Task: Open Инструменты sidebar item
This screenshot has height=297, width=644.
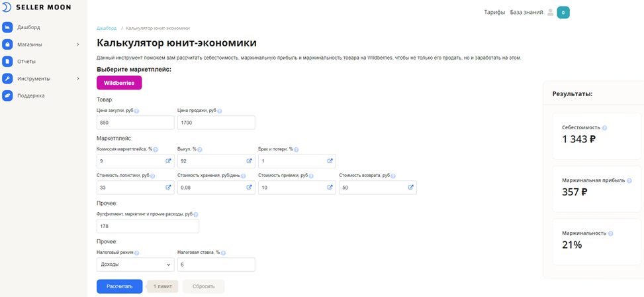Action: 34,79
